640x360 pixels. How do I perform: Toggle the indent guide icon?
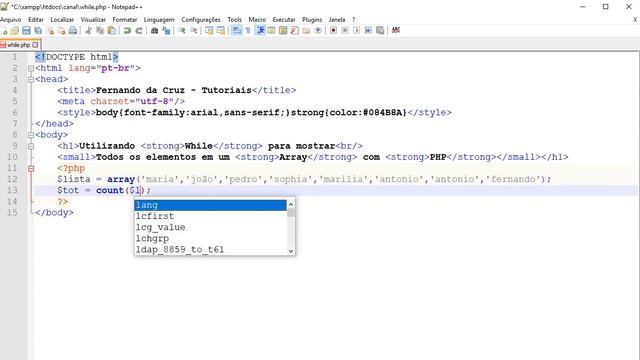[260, 31]
